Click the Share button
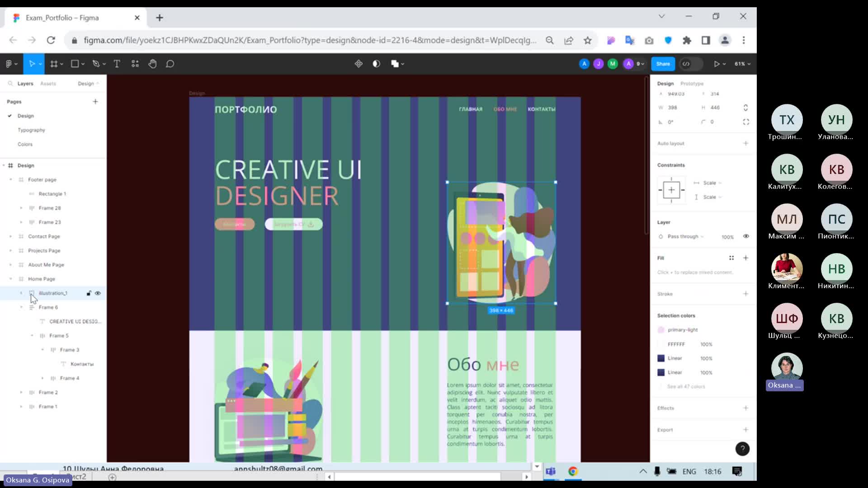 point(663,64)
